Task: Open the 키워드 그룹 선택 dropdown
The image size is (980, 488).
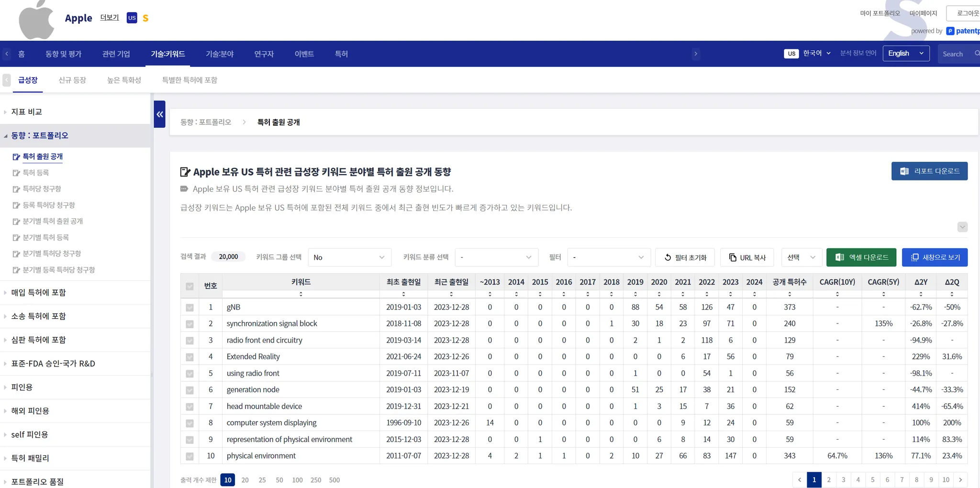Action: click(349, 257)
